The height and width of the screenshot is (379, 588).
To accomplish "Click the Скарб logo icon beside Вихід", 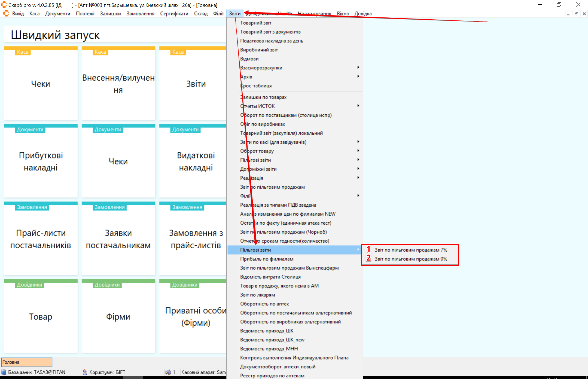I will pos(6,13).
